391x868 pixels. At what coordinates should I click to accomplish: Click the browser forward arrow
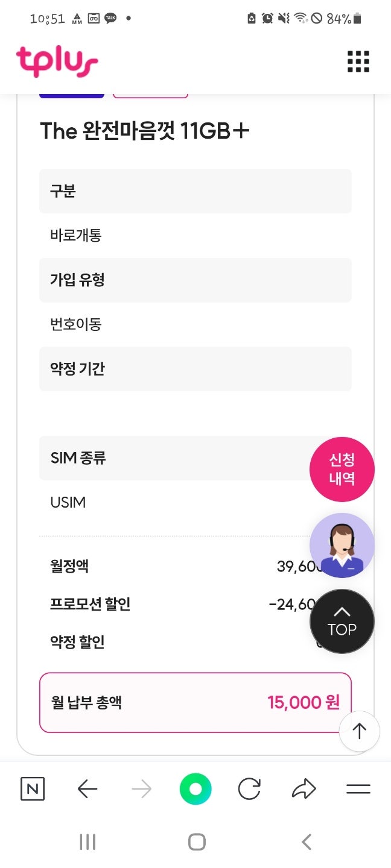point(142,789)
